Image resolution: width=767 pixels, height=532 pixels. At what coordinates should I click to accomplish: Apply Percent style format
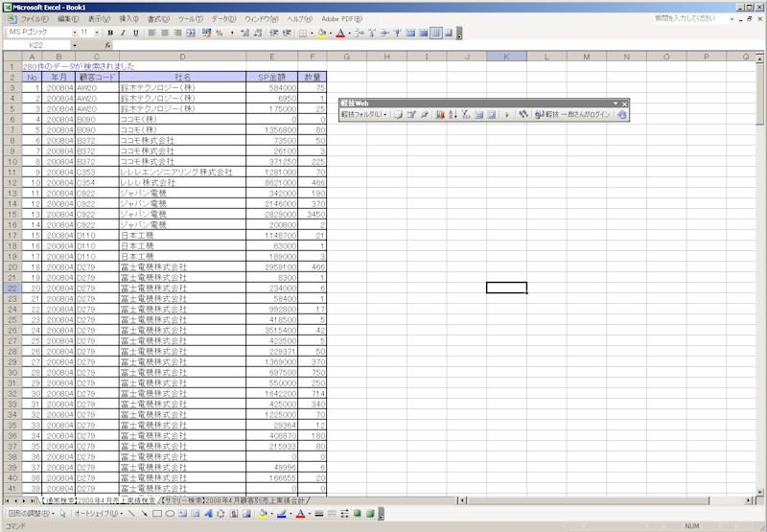(220, 33)
